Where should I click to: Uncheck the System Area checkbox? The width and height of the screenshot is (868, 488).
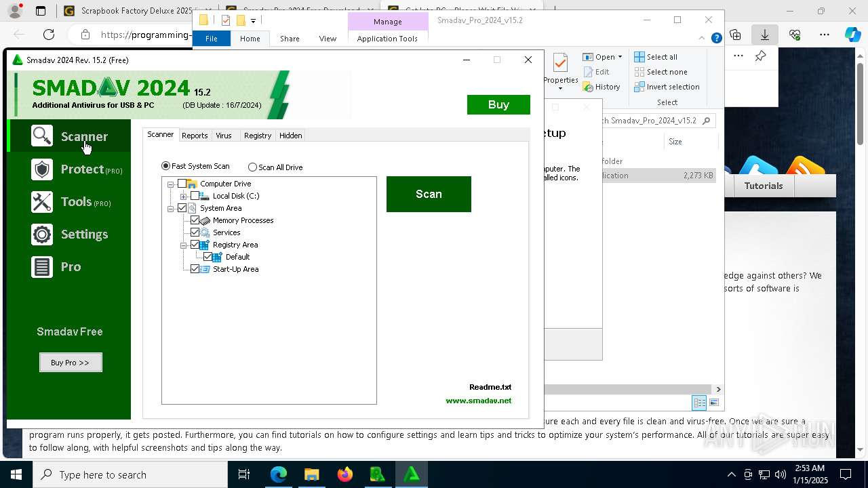click(182, 208)
